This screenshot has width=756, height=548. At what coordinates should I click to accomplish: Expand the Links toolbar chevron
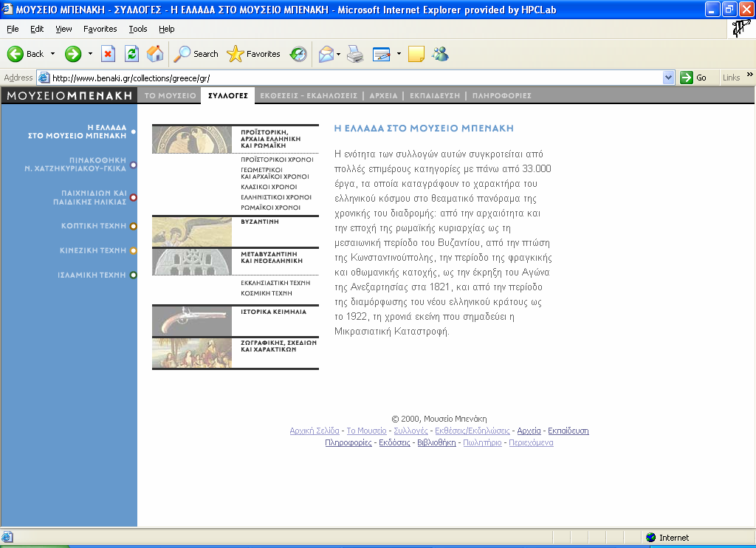(750, 75)
